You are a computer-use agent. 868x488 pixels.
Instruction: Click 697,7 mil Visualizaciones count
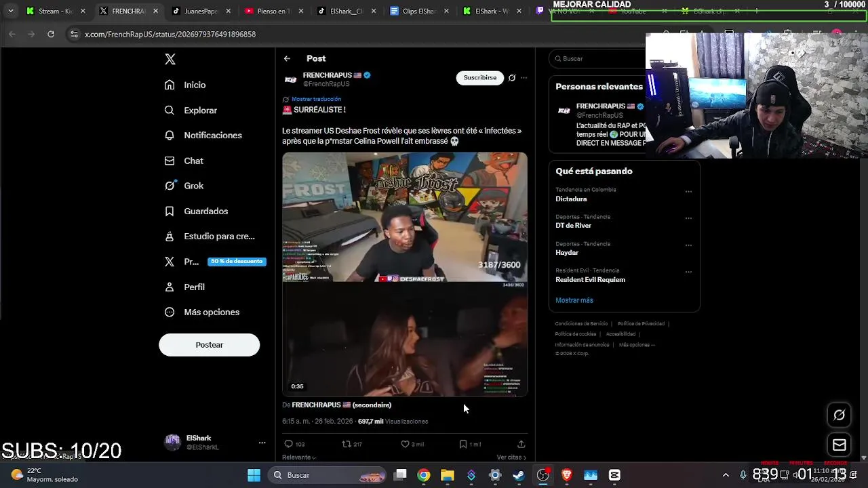393,421
